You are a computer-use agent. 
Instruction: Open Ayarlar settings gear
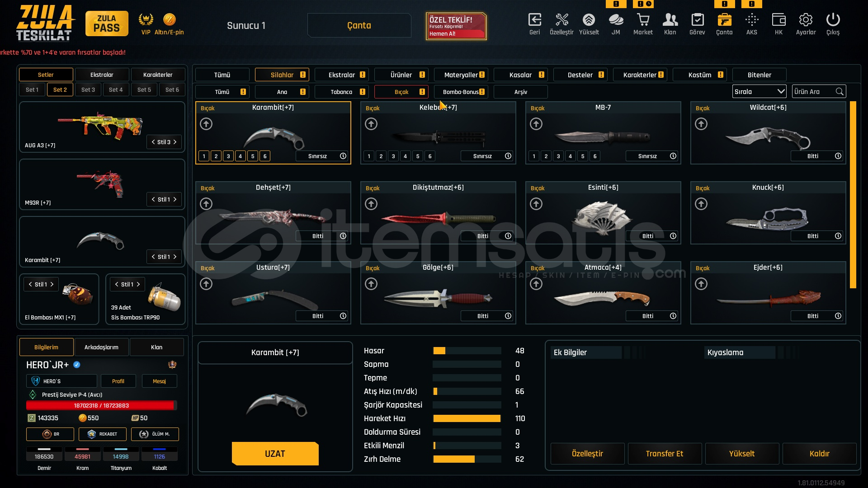pyautogui.click(x=806, y=20)
